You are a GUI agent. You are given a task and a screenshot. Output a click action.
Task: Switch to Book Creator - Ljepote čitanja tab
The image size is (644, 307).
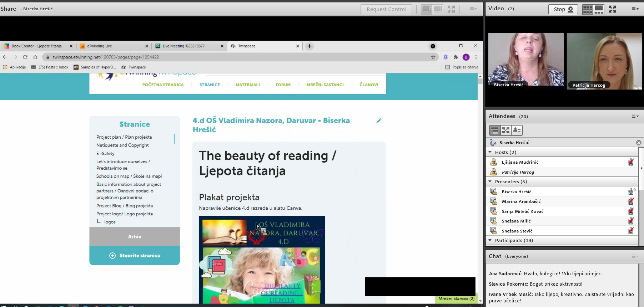36,46
